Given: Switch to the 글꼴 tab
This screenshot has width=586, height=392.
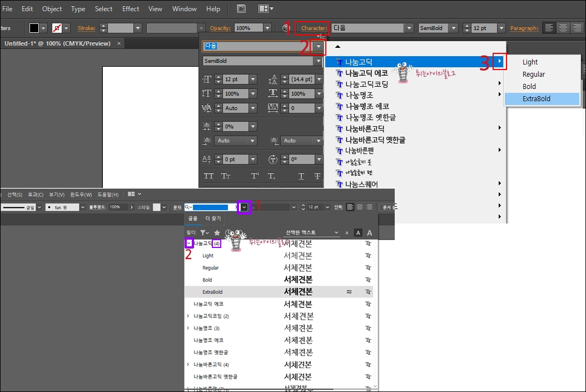Looking at the screenshot, I should [x=193, y=218].
